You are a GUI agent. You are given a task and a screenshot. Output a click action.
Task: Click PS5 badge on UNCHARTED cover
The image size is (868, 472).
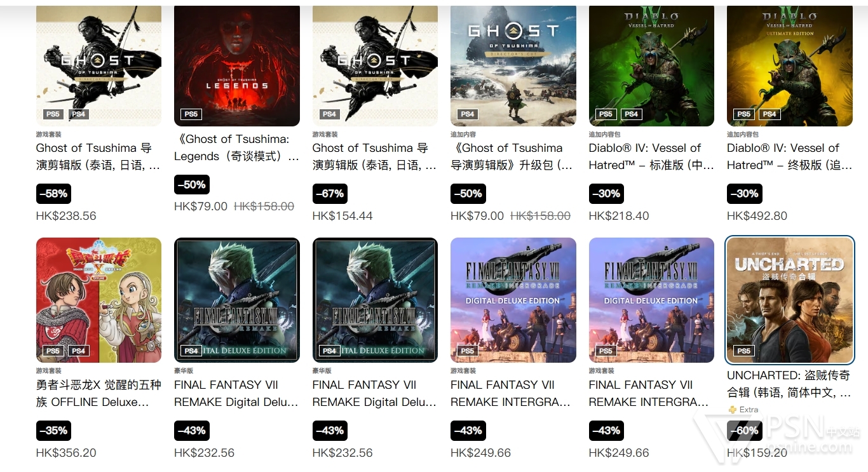tap(744, 351)
